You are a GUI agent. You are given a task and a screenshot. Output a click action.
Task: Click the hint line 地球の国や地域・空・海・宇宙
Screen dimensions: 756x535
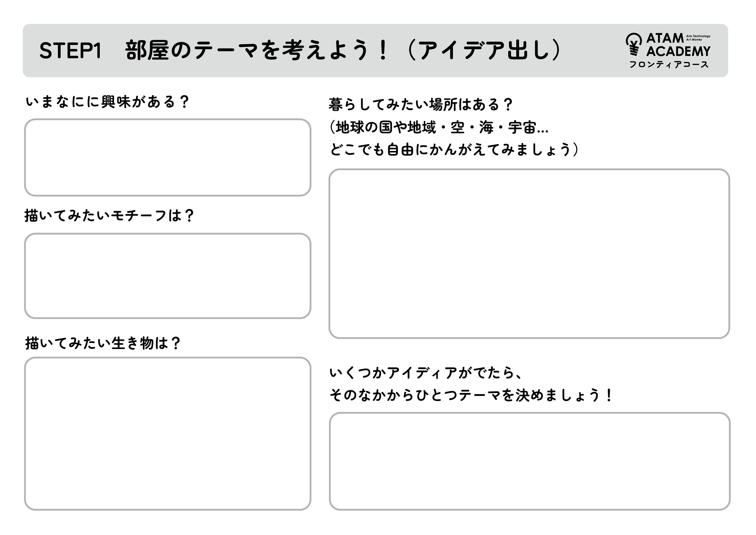point(439,127)
